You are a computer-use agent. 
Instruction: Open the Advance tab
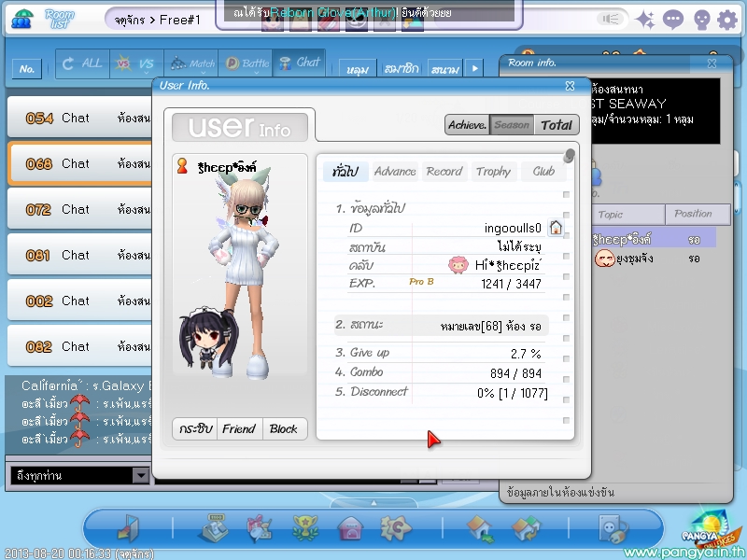pyautogui.click(x=395, y=172)
